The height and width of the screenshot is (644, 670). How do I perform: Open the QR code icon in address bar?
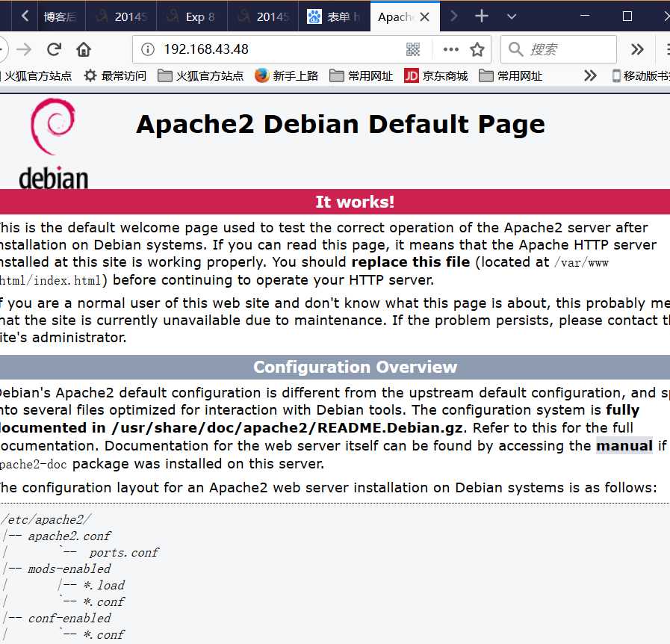[x=413, y=49]
